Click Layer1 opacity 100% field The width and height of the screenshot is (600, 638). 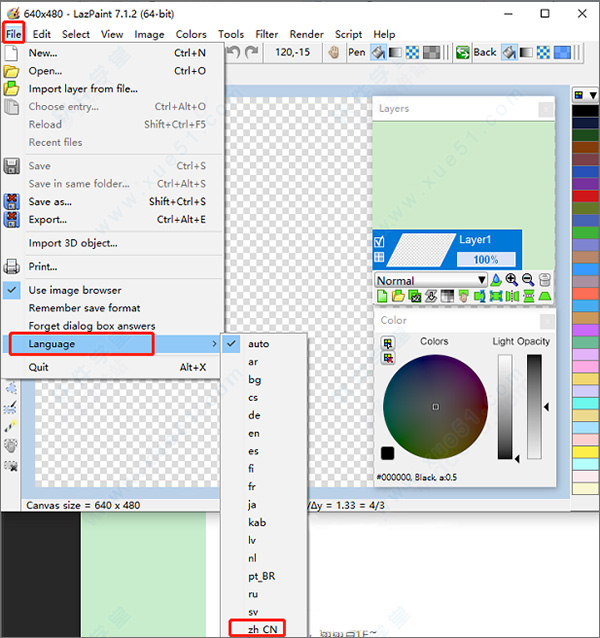tap(486, 259)
